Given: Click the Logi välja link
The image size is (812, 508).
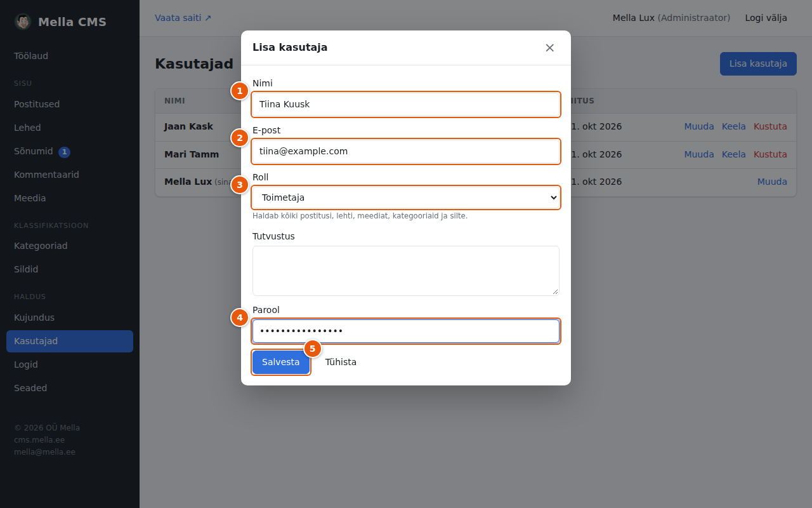Looking at the screenshot, I should pyautogui.click(x=766, y=18).
